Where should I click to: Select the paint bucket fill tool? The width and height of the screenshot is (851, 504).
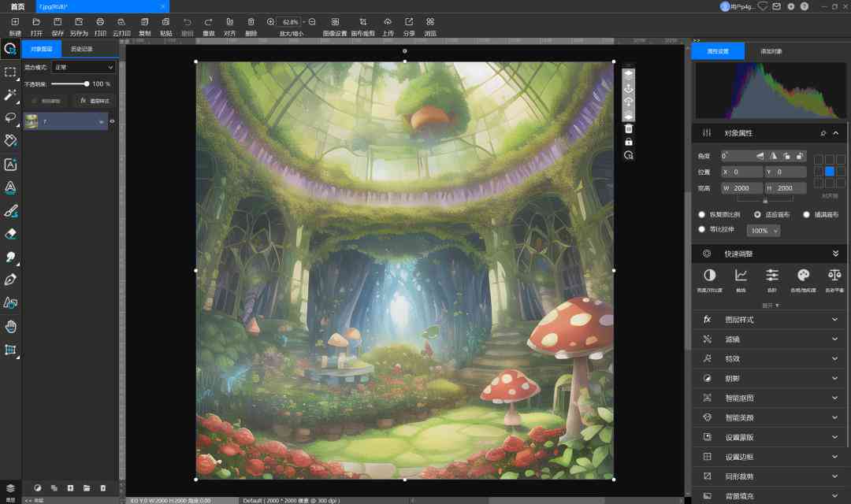coord(10,140)
